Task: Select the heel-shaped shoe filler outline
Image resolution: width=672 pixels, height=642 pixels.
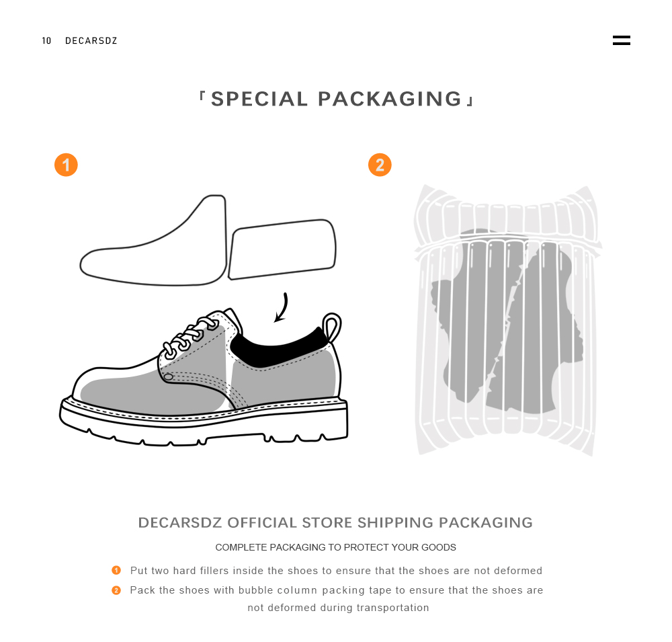Action: tap(282, 249)
